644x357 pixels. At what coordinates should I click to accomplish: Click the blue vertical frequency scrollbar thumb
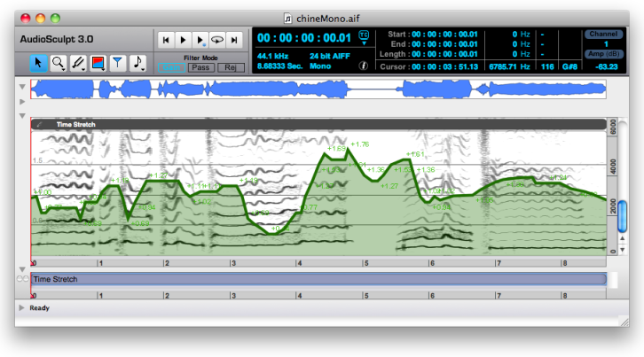[x=622, y=216]
